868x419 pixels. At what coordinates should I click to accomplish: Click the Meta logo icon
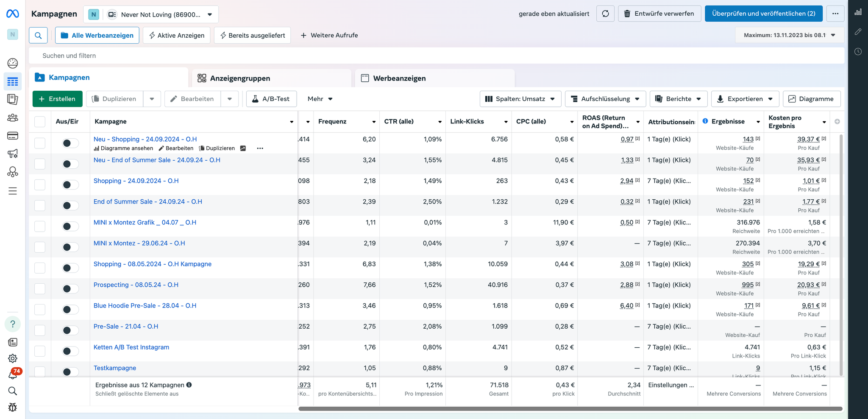click(13, 14)
